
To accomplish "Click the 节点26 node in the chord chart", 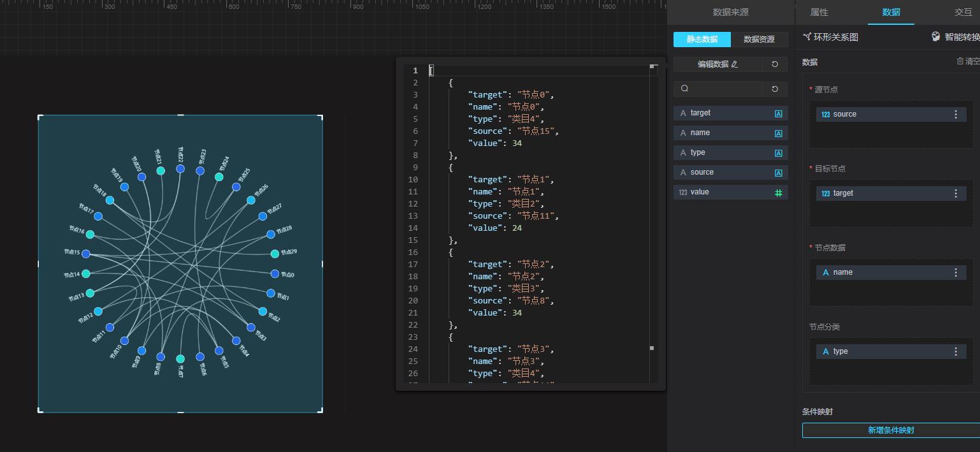I will coord(250,200).
